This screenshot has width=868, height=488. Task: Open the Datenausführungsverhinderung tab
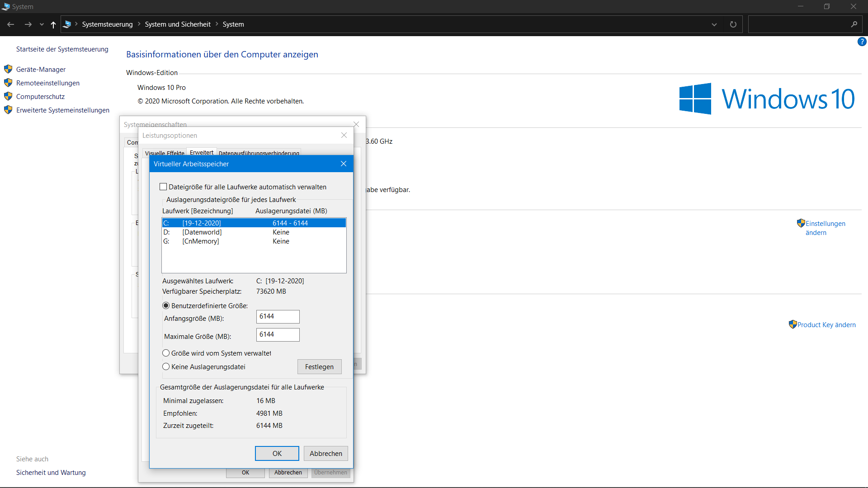[x=259, y=153]
